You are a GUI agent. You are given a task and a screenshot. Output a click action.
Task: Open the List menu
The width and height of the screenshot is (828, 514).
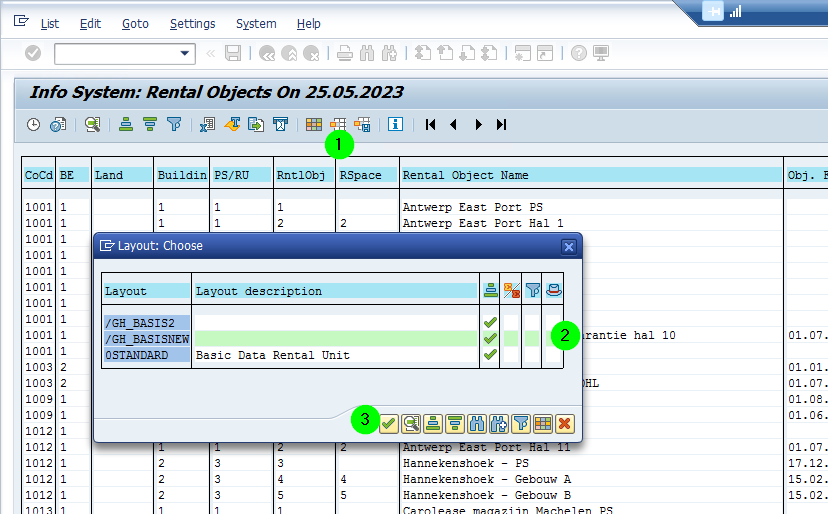pyautogui.click(x=50, y=24)
